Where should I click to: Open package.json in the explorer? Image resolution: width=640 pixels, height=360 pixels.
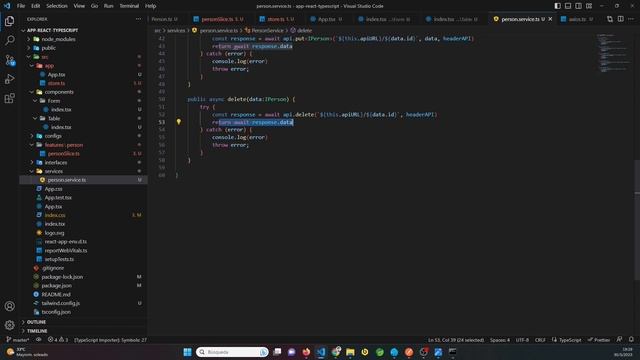(x=56, y=286)
